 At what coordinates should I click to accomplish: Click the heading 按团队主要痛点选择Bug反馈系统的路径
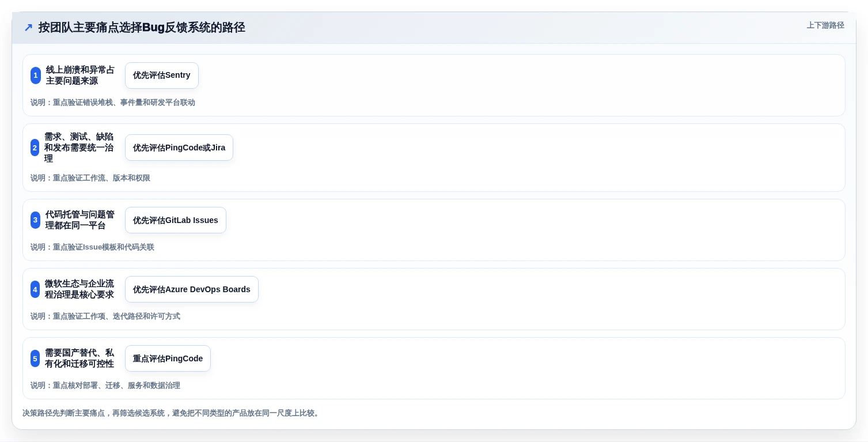coord(142,28)
